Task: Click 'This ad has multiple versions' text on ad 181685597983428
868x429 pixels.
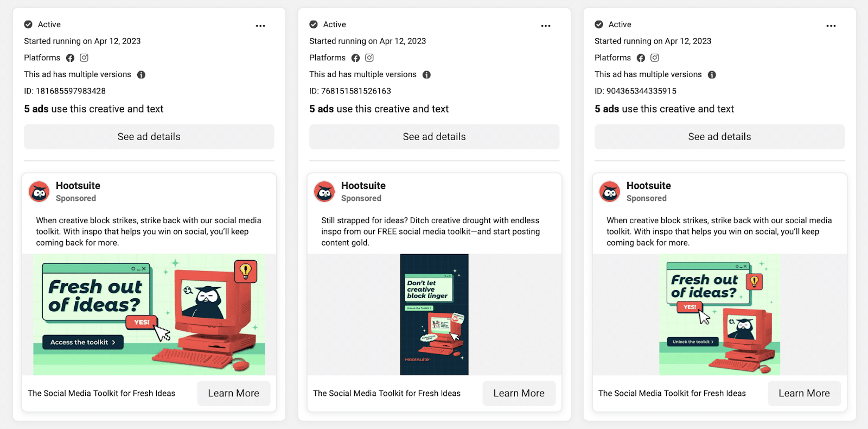Action: pos(78,74)
